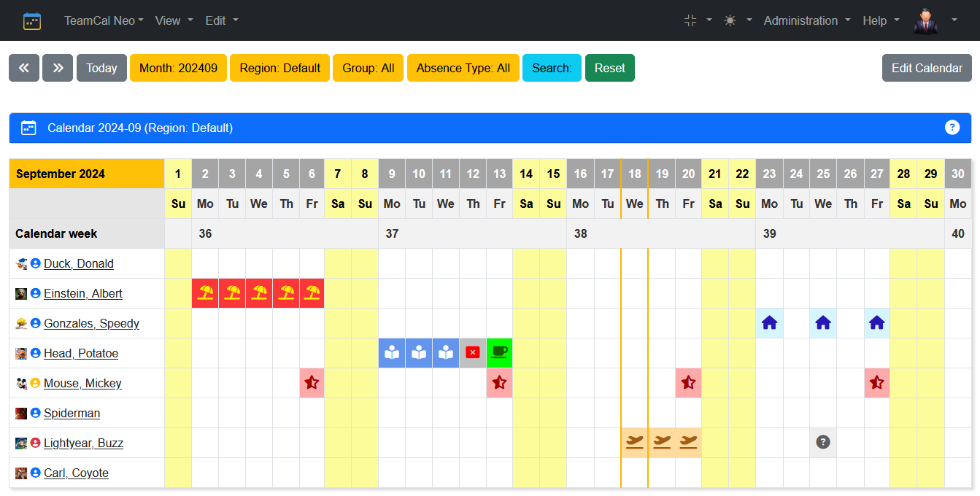The image size is (980, 496).
Task: Open Mouse, Mickey's profile link
Action: point(82,383)
